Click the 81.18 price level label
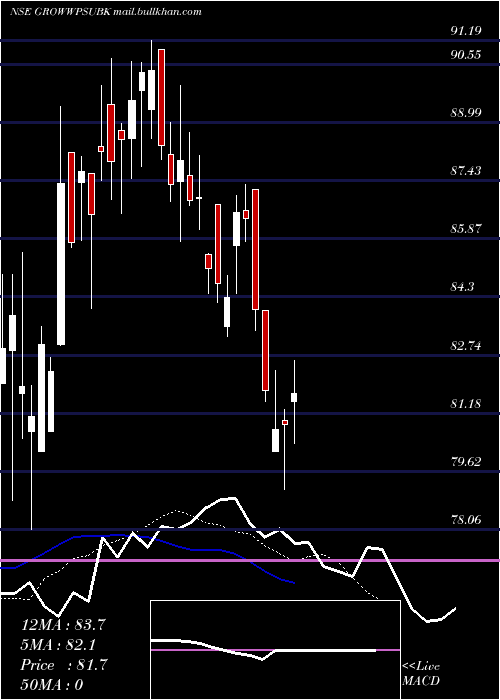This screenshot has width=500, height=700. pos(466,404)
